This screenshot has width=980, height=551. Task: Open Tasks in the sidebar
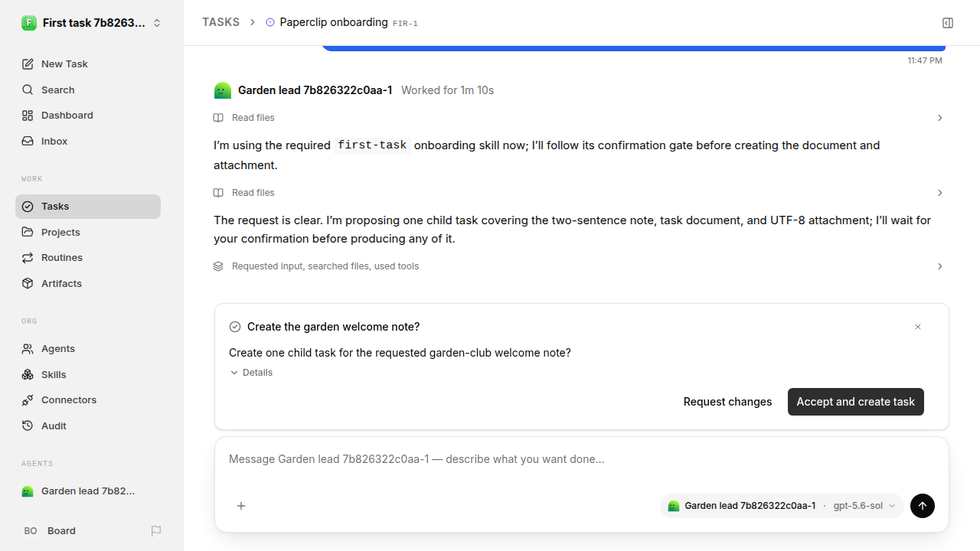click(88, 207)
